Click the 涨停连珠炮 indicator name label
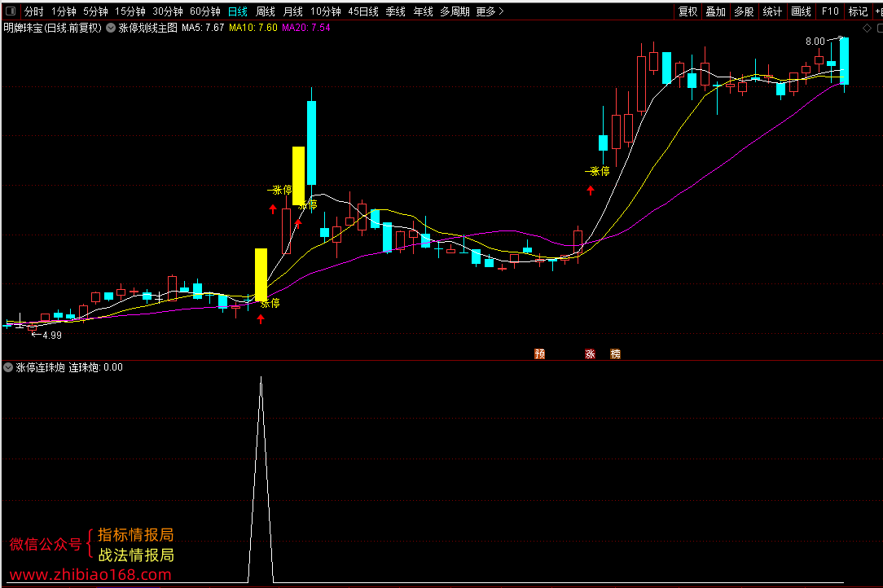 (x=41, y=367)
